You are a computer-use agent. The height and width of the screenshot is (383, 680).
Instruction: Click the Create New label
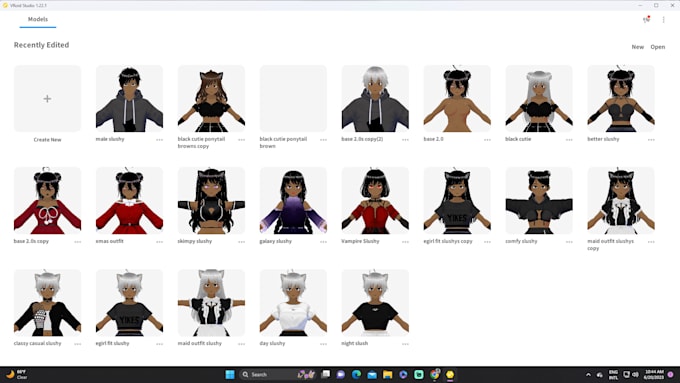pos(47,140)
